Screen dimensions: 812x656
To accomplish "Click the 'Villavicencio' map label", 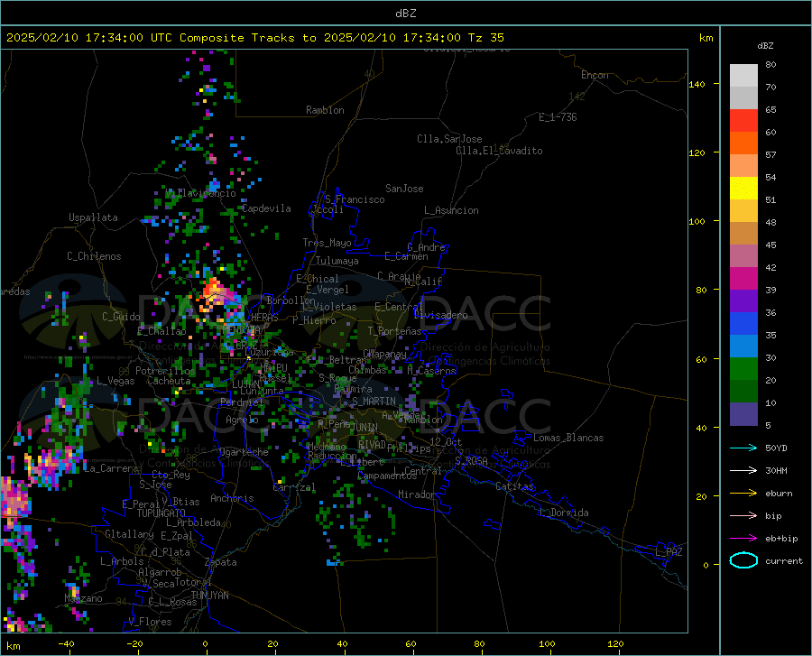I will 201,193.
